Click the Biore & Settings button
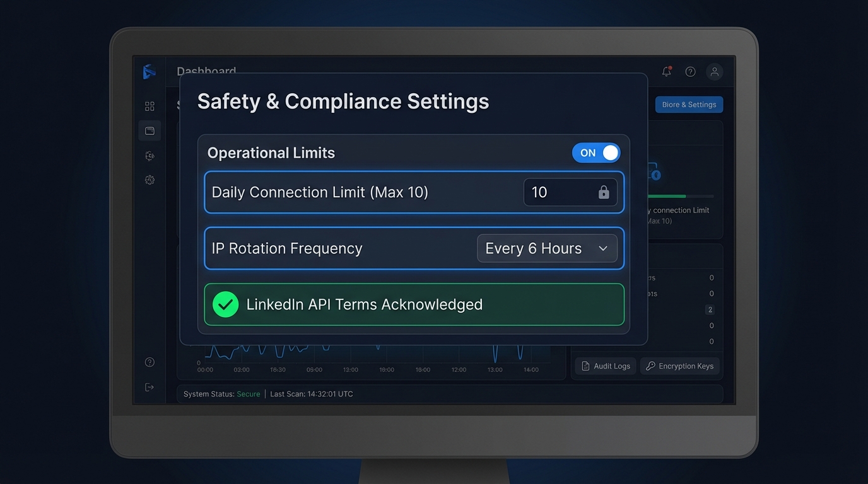The image size is (868, 484). 688,105
